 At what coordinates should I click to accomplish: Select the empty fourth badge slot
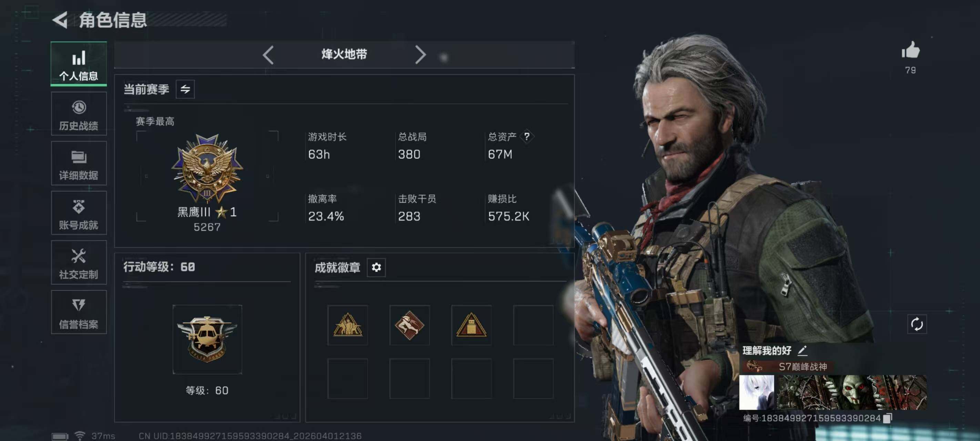pos(533,325)
